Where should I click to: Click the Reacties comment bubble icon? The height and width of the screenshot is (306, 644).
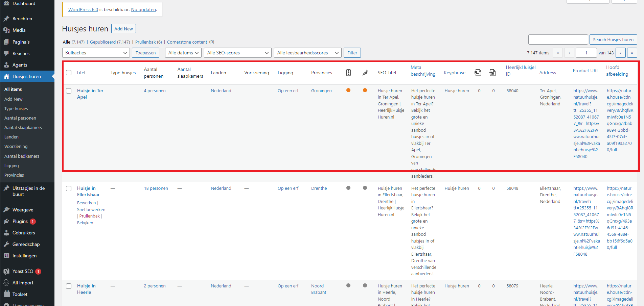(x=6, y=53)
